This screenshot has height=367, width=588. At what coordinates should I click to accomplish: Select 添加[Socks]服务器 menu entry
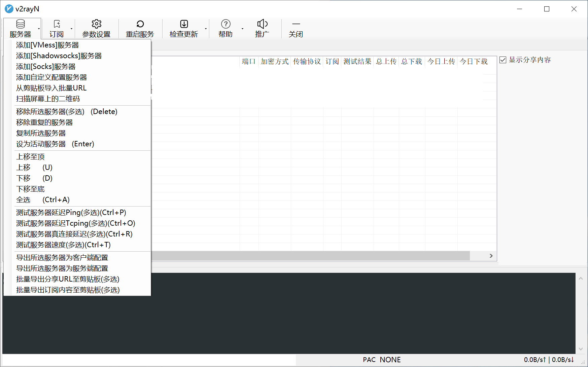(81, 67)
